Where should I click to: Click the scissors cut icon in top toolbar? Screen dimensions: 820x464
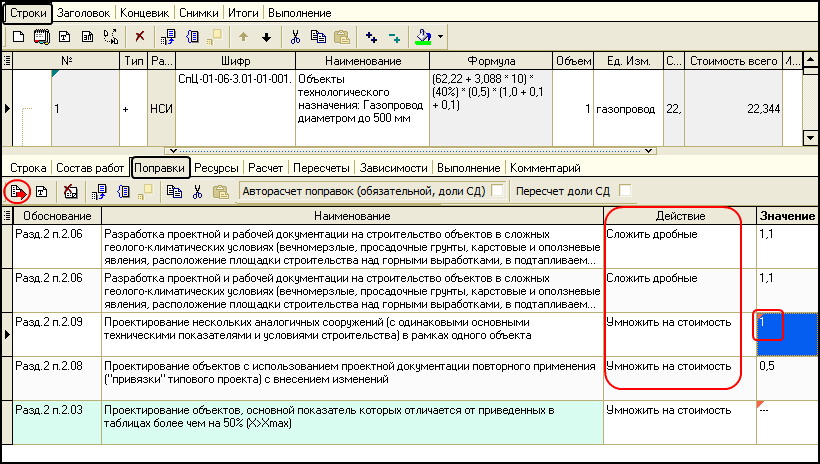(295, 36)
